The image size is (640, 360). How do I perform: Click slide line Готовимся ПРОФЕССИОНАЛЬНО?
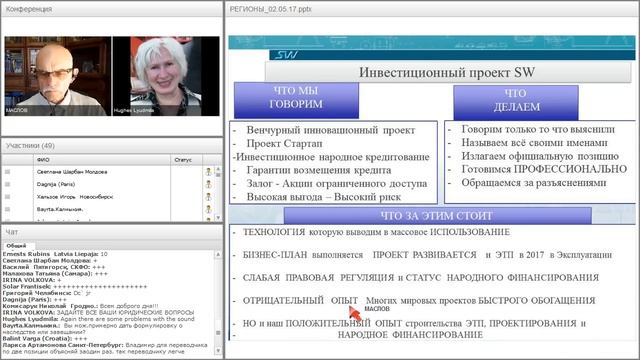(x=544, y=169)
